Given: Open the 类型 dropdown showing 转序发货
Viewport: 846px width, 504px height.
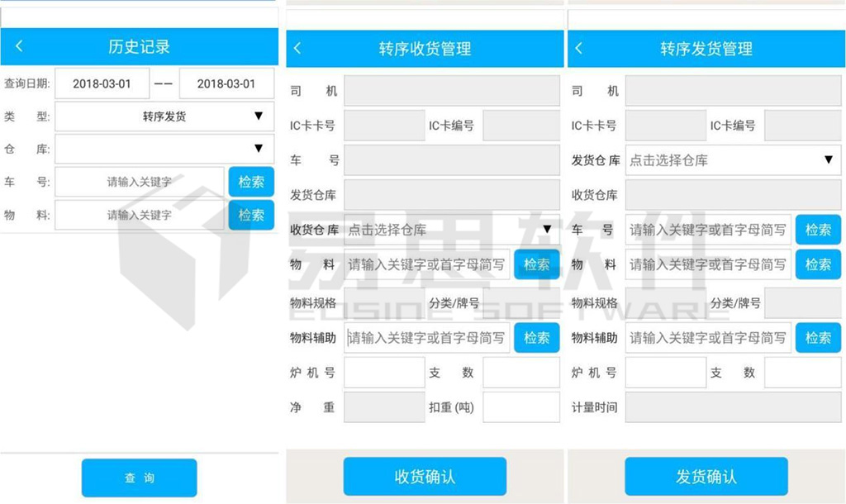Looking at the screenshot, I should pyautogui.click(x=164, y=116).
